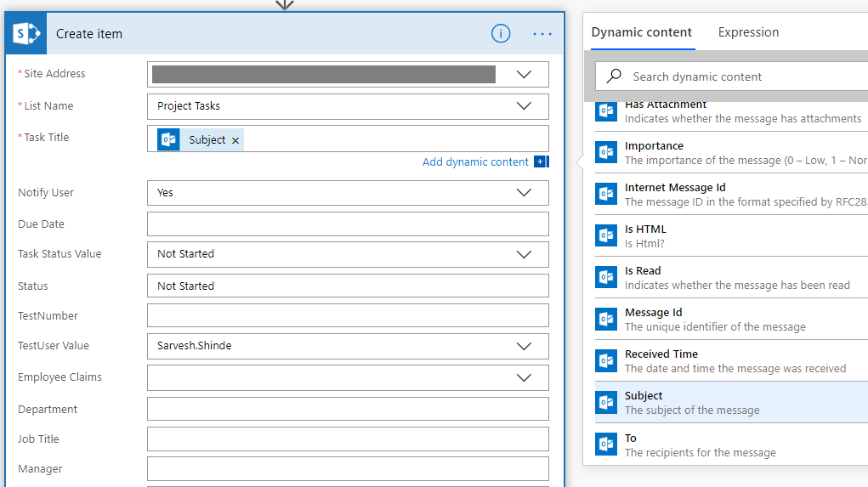Expand the List Name dropdown arrow
Screen dimensions: 868x487
524,106
